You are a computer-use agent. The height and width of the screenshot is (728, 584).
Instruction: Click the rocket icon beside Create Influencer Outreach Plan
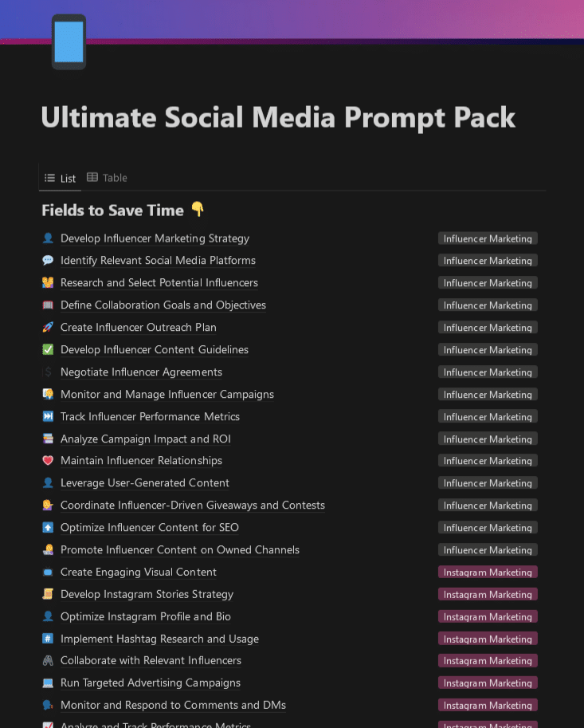click(48, 328)
